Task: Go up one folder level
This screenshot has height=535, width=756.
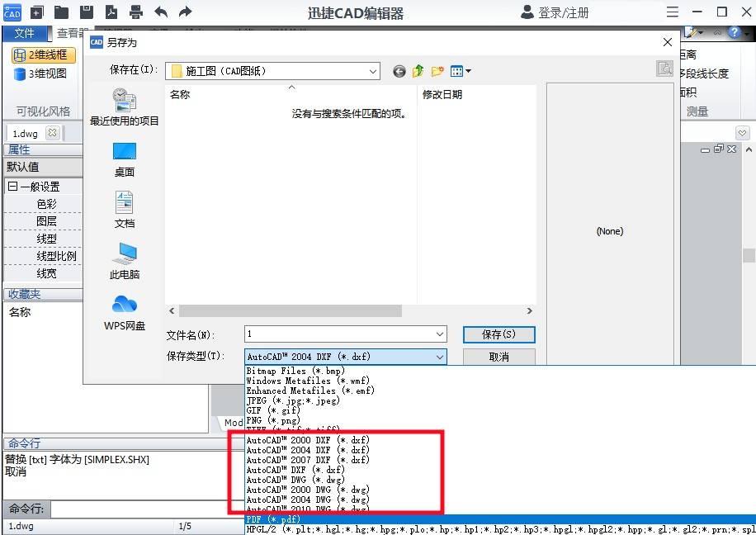Action: coord(418,71)
